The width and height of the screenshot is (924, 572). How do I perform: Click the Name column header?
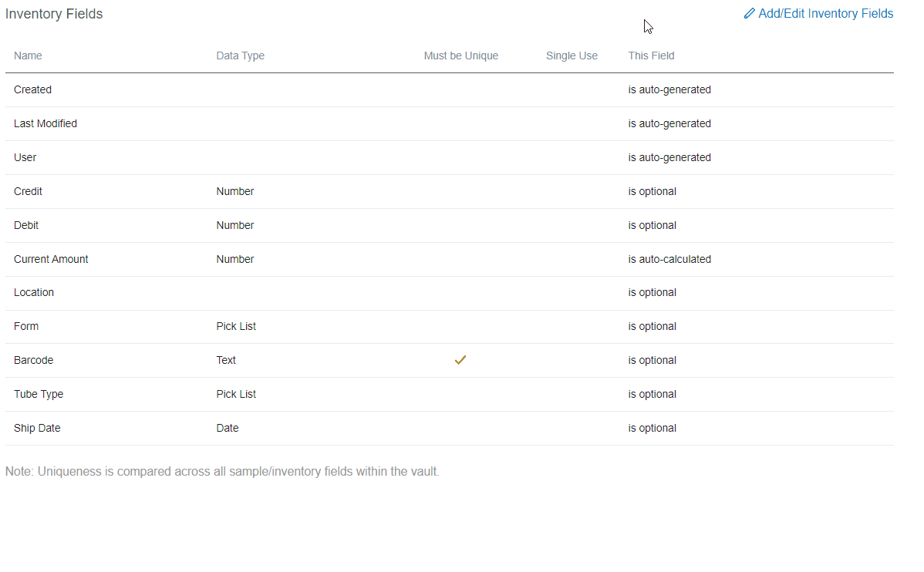click(28, 56)
